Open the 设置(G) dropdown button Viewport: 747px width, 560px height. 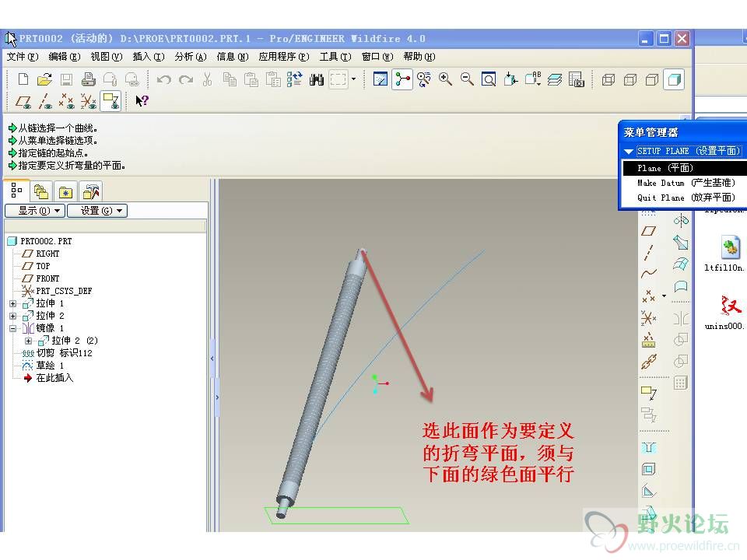[x=97, y=211]
